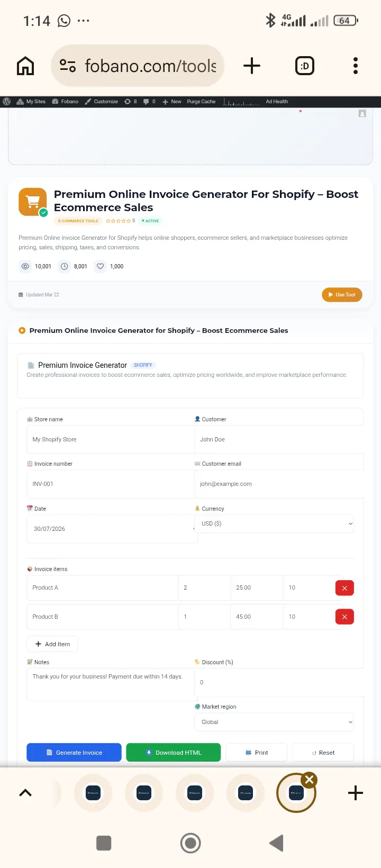Select the highlighted active tab thumbnail
This screenshot has width=381, height=868.
click(x=296, y=793)
